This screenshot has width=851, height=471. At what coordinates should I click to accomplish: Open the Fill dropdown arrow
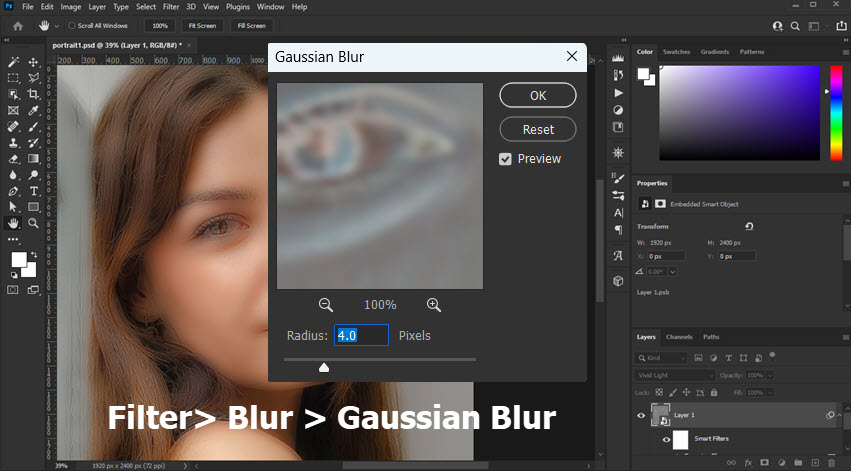pos(770,392)
